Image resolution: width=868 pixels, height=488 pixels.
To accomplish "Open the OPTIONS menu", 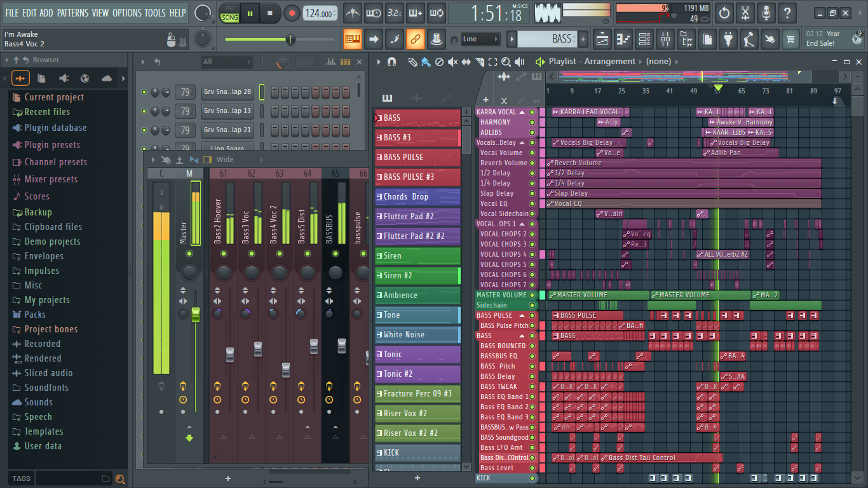I will 126,13.
